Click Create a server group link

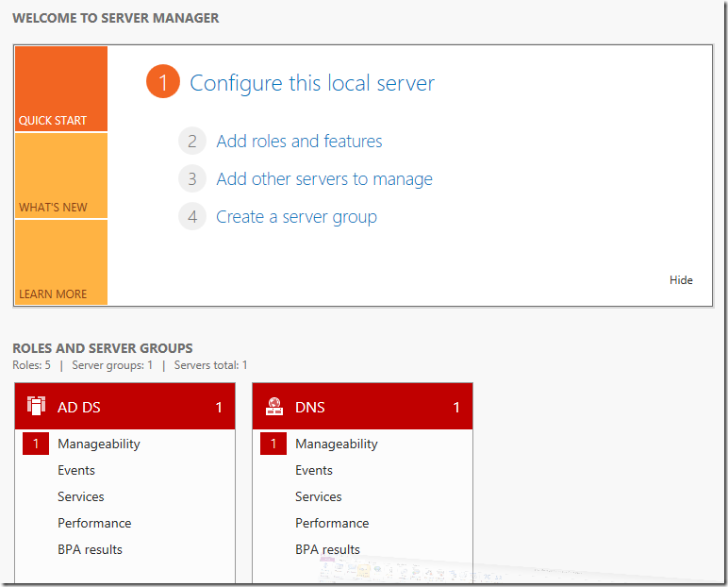coord(296,217)
